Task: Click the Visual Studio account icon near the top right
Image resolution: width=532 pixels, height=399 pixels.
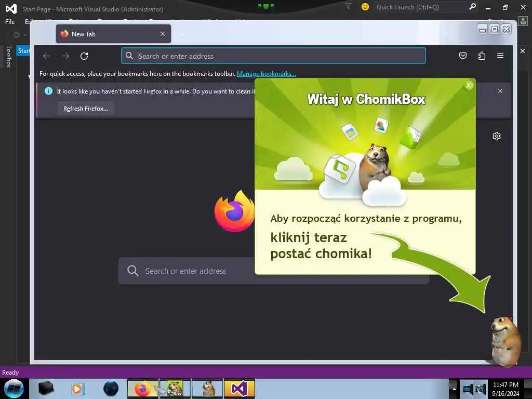Action: click(523, 21)
